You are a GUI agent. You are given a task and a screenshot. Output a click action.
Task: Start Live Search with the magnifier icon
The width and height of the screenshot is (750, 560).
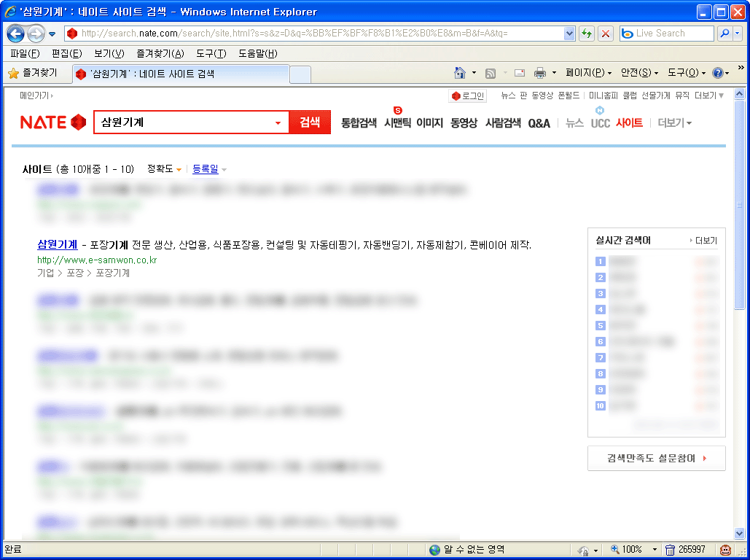point(724,34)
